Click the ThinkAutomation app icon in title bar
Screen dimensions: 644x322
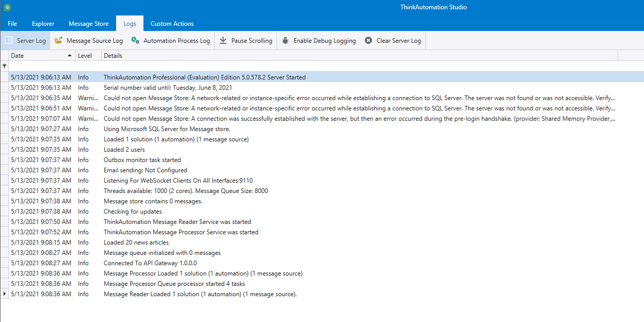pyautogui.click(x=7, y=7)
